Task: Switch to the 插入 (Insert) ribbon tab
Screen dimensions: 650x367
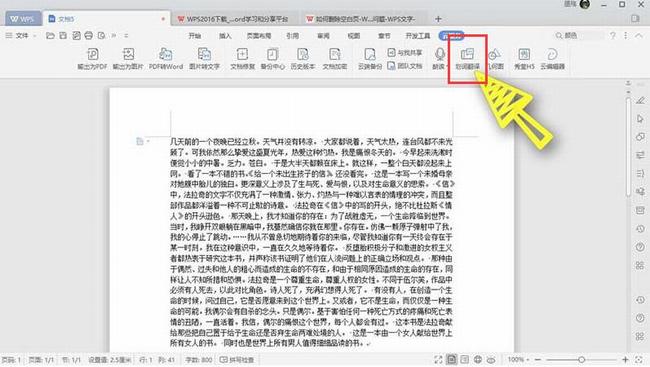Action: pyautogui.click(x=225, y=36)
